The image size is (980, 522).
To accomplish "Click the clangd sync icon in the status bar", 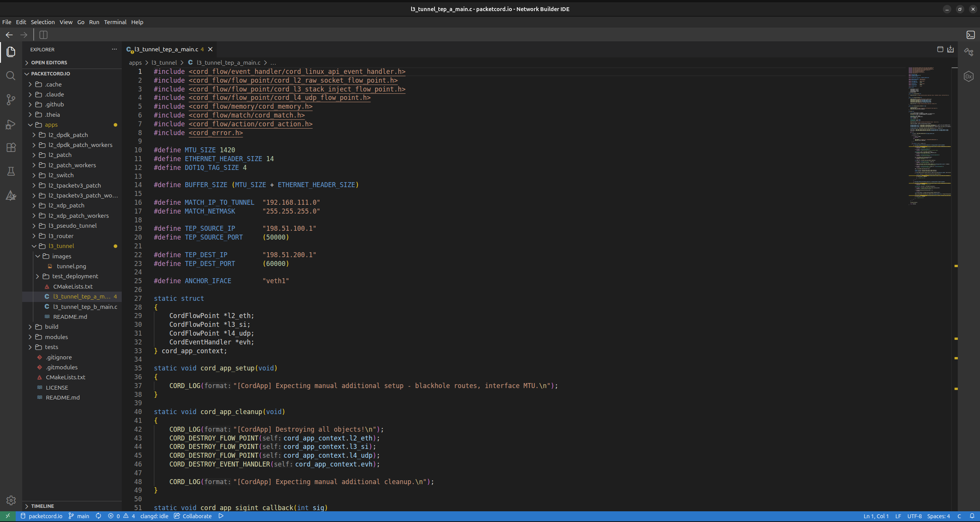I will tap(98, 516).
